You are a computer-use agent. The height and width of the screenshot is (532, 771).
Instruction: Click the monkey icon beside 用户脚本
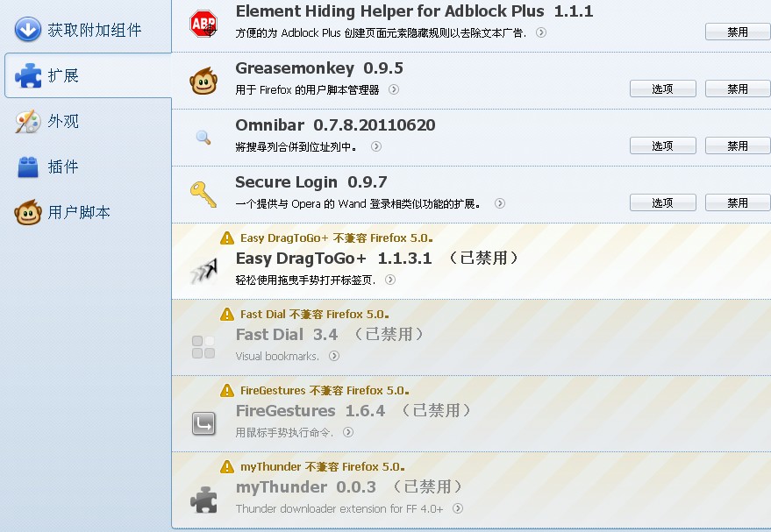[28, 212]
